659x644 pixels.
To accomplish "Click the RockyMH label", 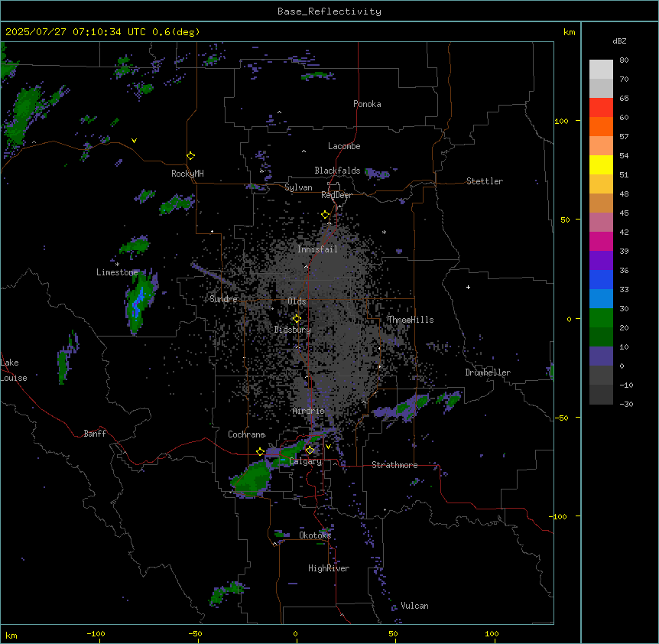I will coord(187,174).
